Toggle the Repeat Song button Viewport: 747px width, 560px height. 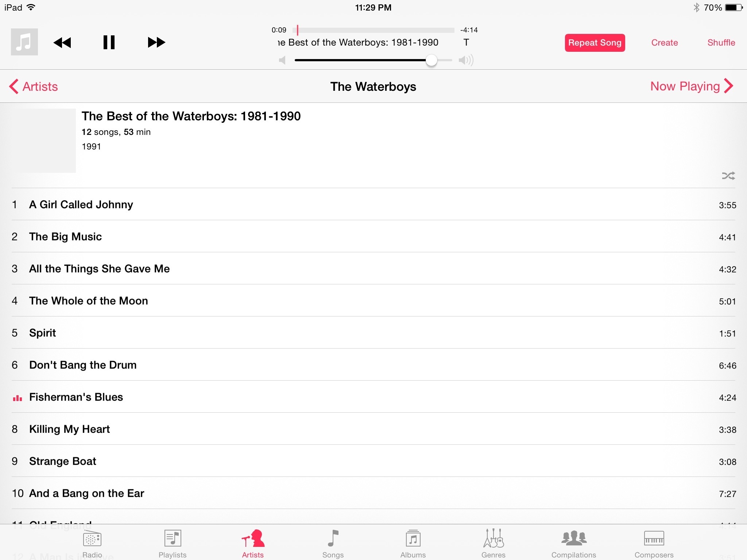click(x=595, y=43)
